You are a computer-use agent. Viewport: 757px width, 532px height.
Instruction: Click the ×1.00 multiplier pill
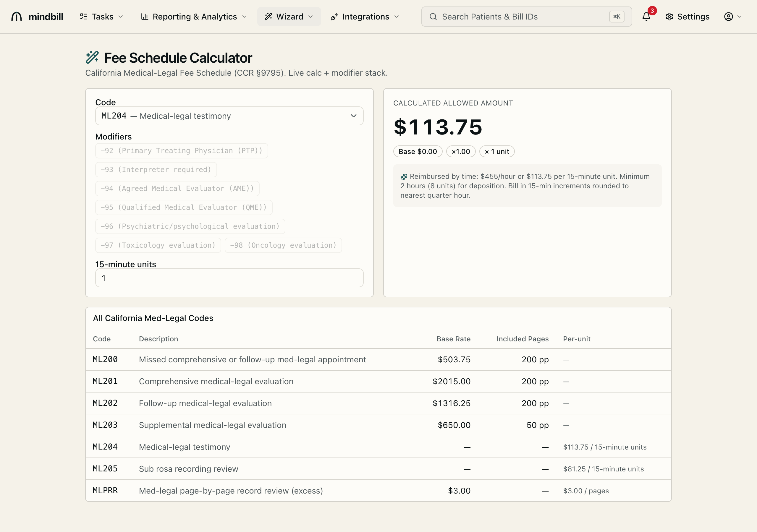point(461,151)
